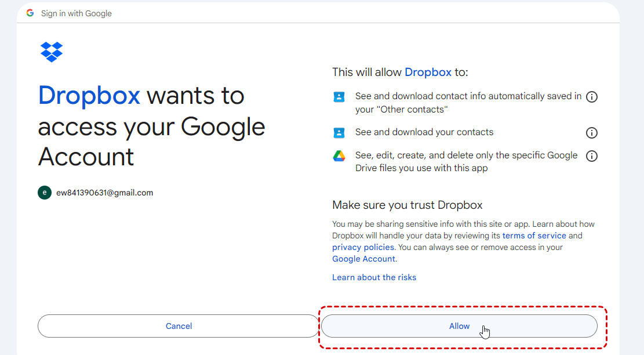Click the Google logo in the header

tap(30, 13)
